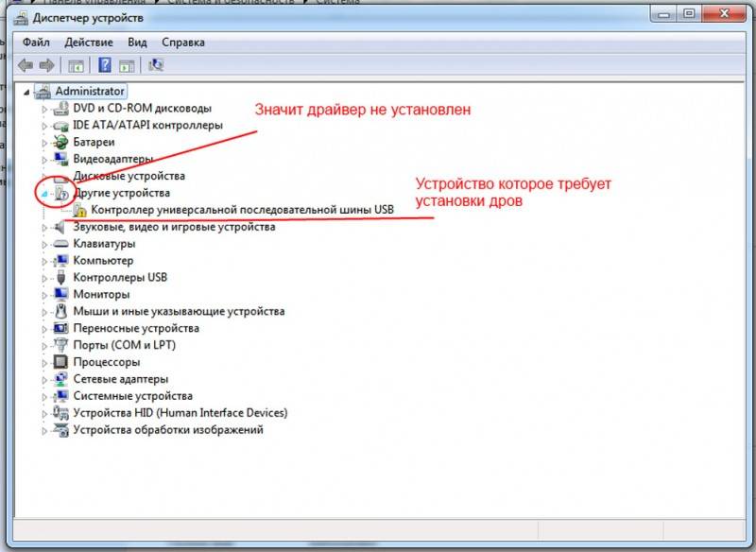
Task: Click the mouse icon for Мыши category
Action: [x=60, y=311]
